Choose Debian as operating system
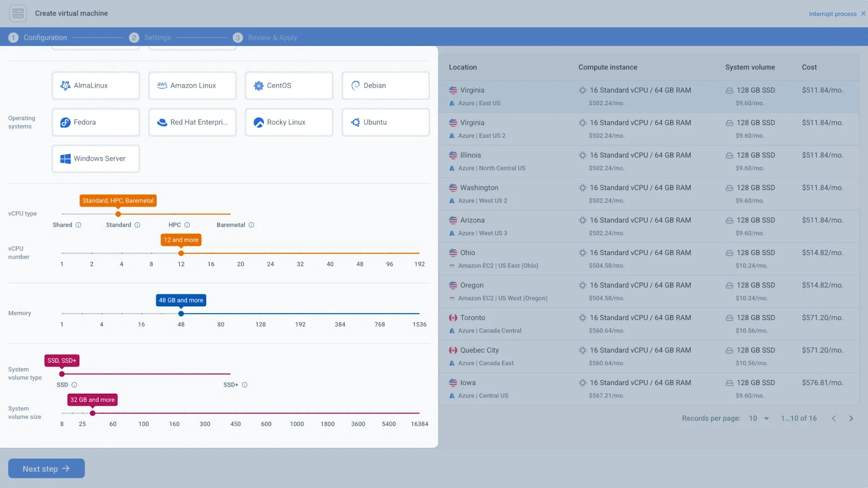The image size is (868, 488). point(385,86)
